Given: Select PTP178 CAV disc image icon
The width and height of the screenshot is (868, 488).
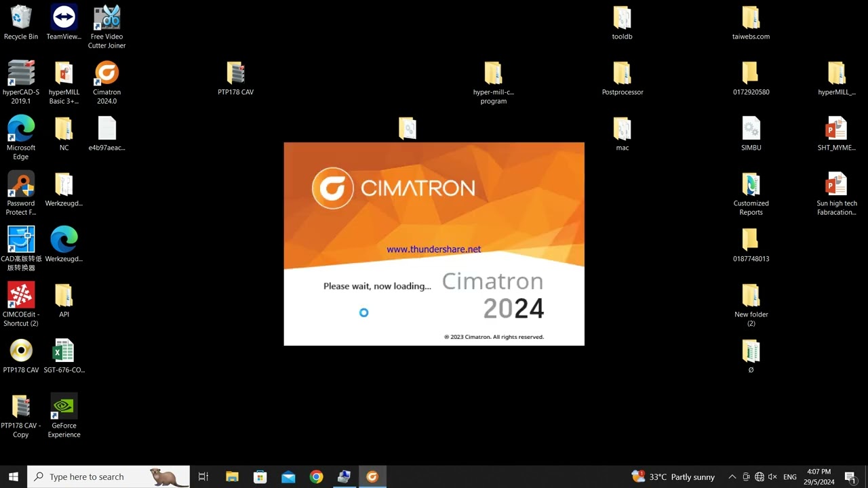Looking at the screenshot, I should pos(21,356).
